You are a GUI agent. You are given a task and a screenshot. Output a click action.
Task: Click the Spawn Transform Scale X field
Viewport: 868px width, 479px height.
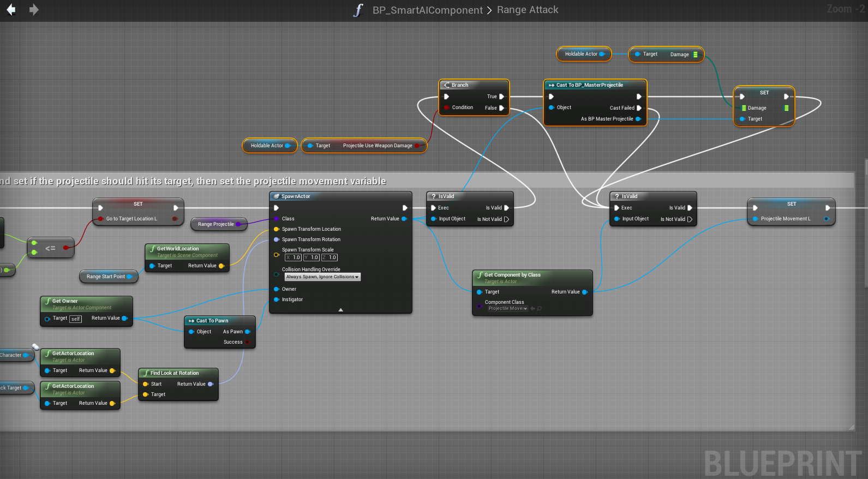[294, 258]
